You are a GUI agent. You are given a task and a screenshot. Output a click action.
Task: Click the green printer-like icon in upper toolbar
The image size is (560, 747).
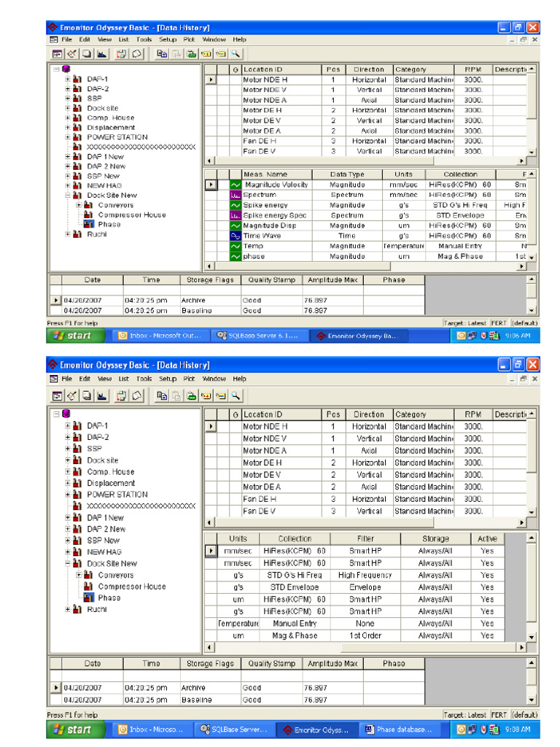[192, 54]
